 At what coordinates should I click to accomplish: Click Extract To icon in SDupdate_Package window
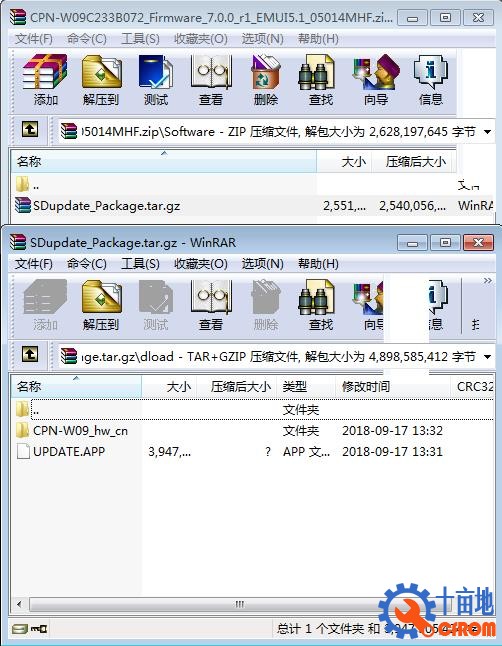(101, 305)
